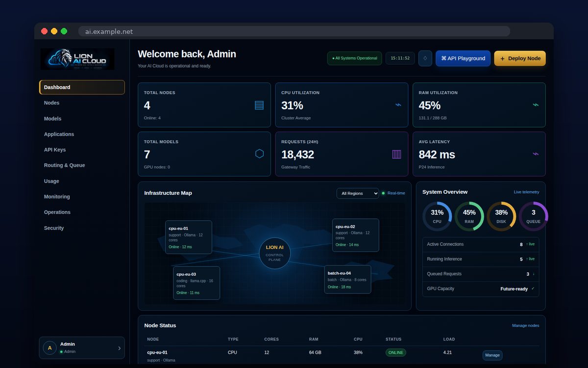
Task: Navigate to Routing & Queue
Action: [82, 165]
